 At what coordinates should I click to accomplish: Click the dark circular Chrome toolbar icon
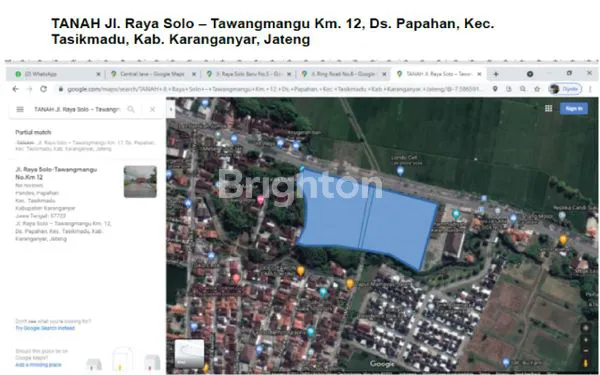530,74
